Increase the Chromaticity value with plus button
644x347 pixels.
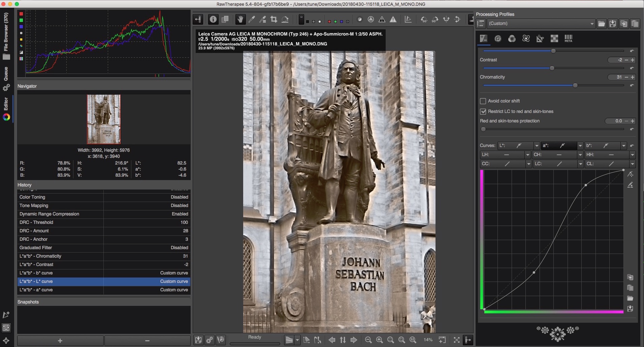[633, 77]
